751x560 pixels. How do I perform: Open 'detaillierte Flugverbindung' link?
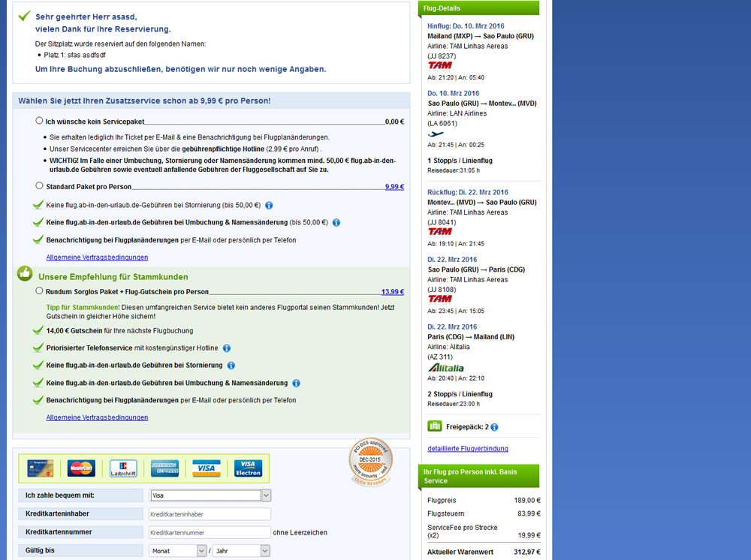[467, 449]
